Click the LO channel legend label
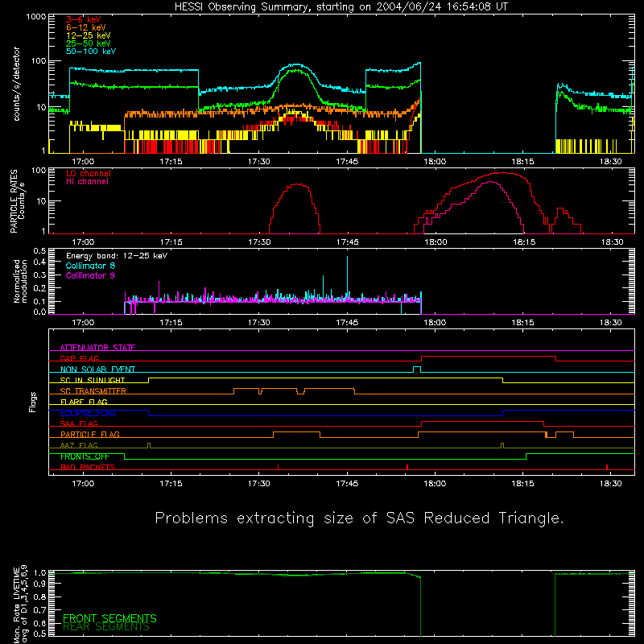This screenshot has height=644, width=644. tap(89, 173)
